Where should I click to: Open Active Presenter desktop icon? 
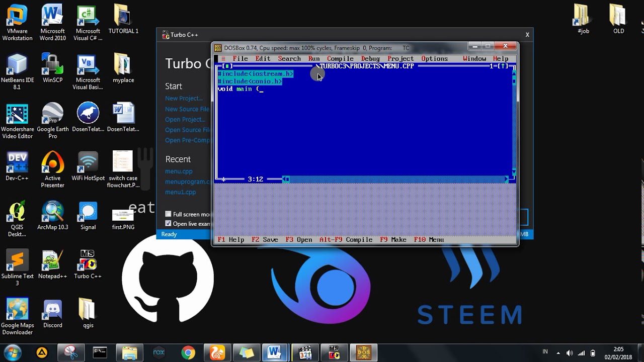[x=52, y=170]
